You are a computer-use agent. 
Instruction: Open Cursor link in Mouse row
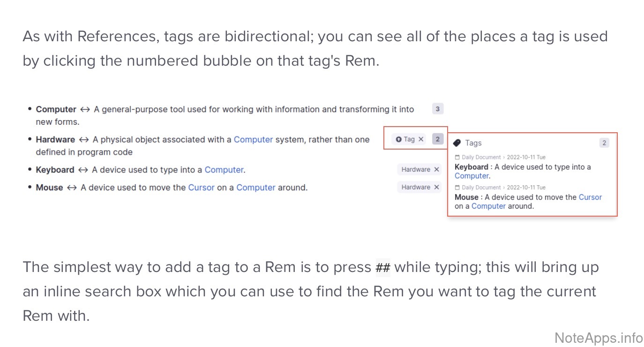coord(201,188)
